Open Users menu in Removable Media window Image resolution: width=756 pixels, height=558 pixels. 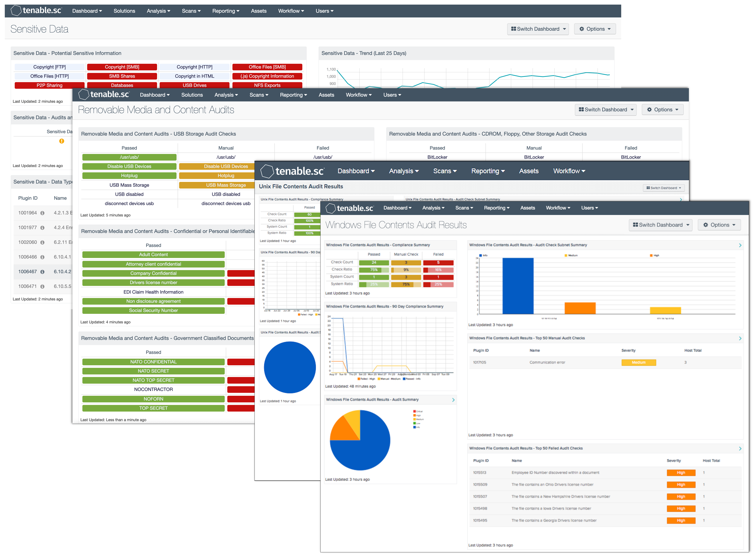[x=392, y=95]
